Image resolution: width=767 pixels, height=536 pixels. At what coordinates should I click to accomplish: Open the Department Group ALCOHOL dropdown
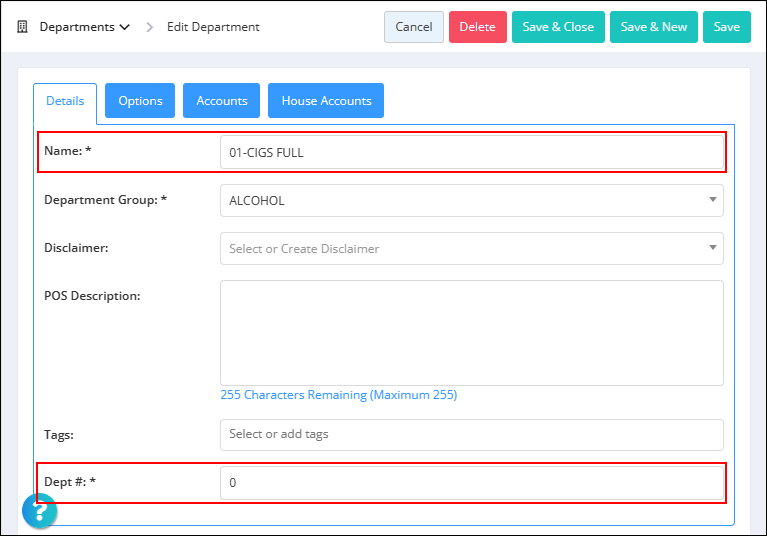pos(472,201)
